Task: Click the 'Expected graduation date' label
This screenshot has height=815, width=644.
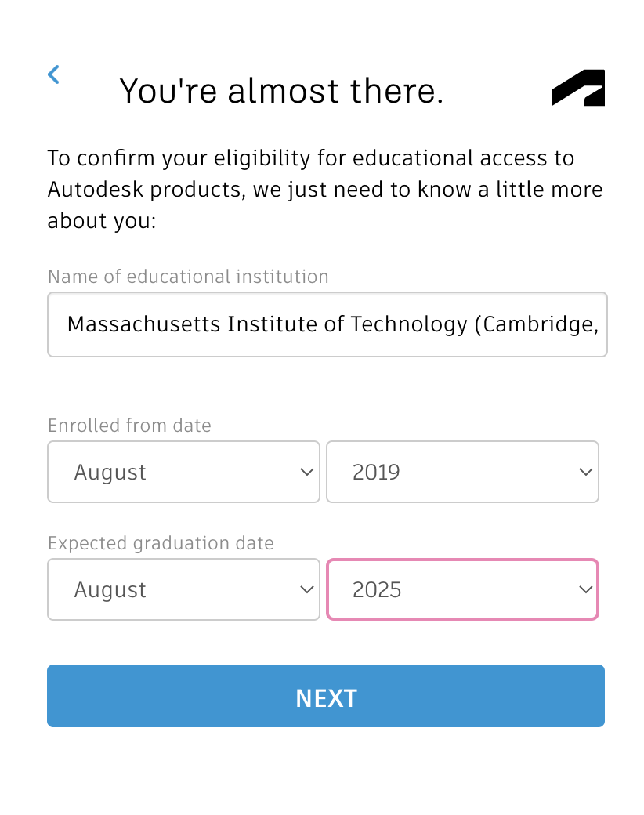Action: 161,543
